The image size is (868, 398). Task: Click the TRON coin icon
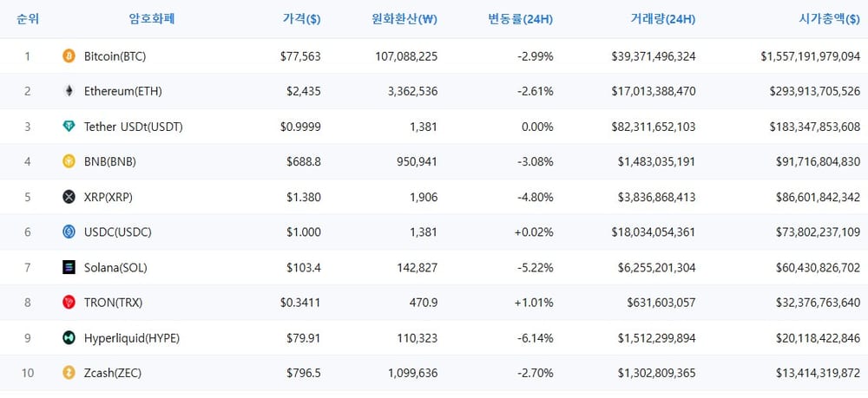click(x=69, y=303)
